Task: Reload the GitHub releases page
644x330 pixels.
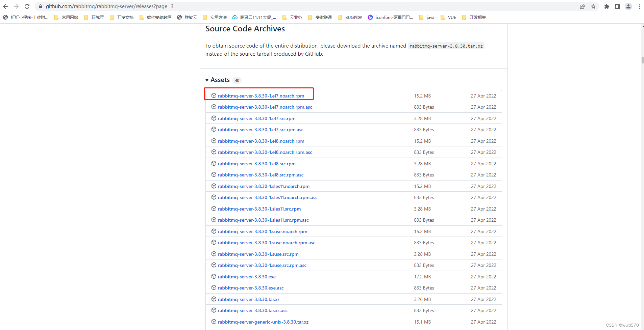Action: tap(27, 6)
